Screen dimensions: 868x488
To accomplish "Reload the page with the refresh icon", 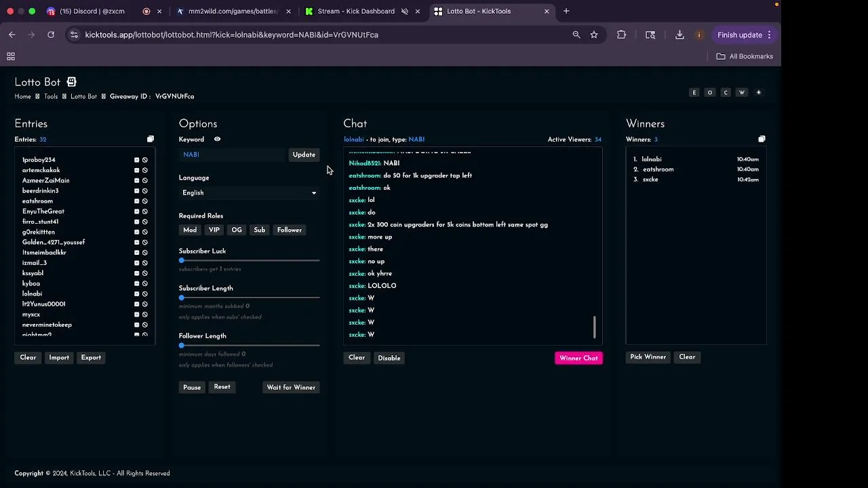I will click(51, 35).
